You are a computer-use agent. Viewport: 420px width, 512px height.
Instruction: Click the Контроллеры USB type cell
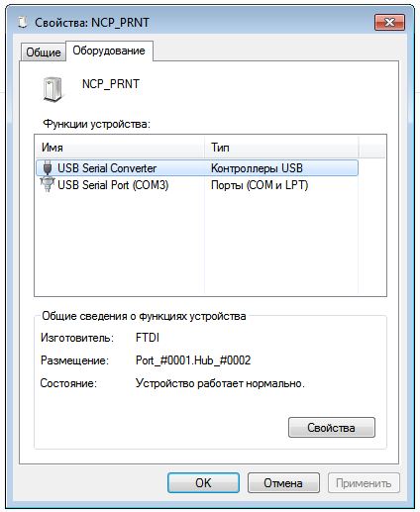pos(257,168)
